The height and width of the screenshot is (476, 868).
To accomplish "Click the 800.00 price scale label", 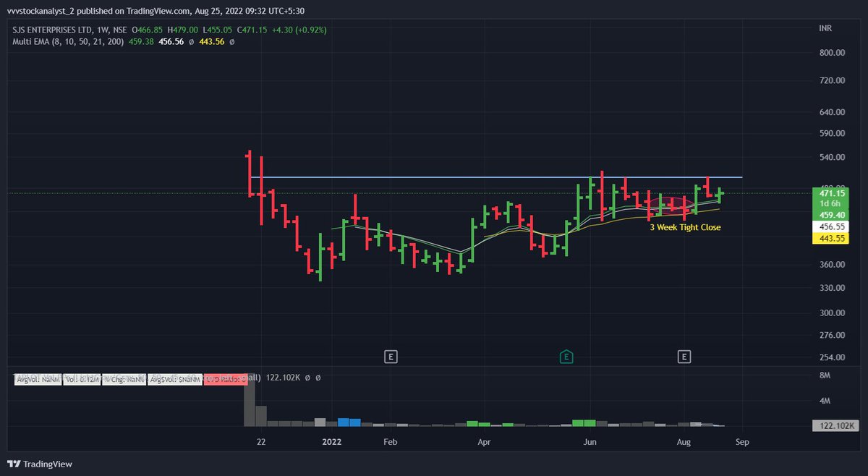I will 832,53.
